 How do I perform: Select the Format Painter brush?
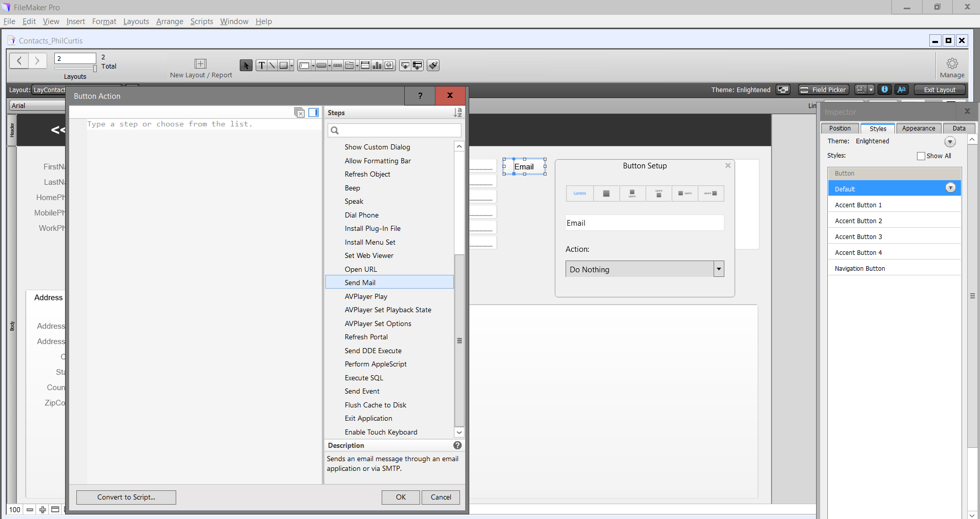433,65
